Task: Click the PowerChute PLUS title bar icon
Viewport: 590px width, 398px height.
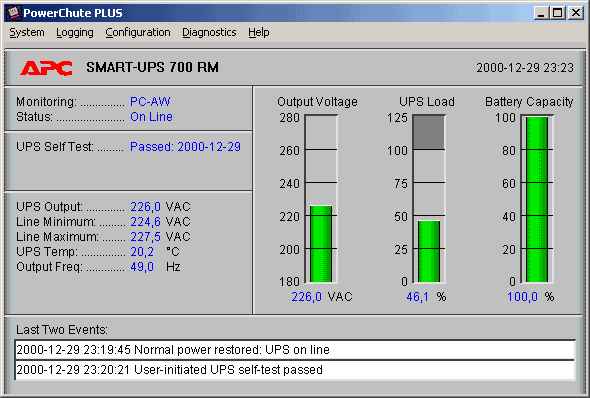Action: point(14,13)
